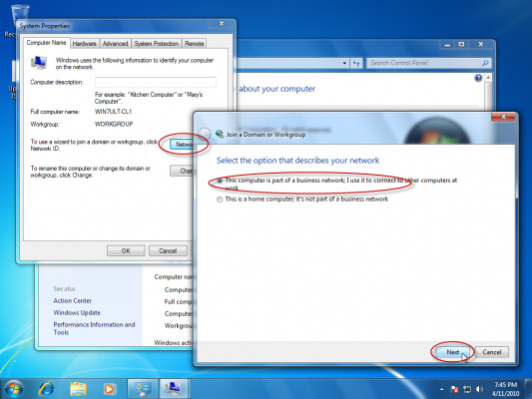The image size is (532, 399).
Task: Click the volume speaker tray icon
Action: click(x=479, y=389)
